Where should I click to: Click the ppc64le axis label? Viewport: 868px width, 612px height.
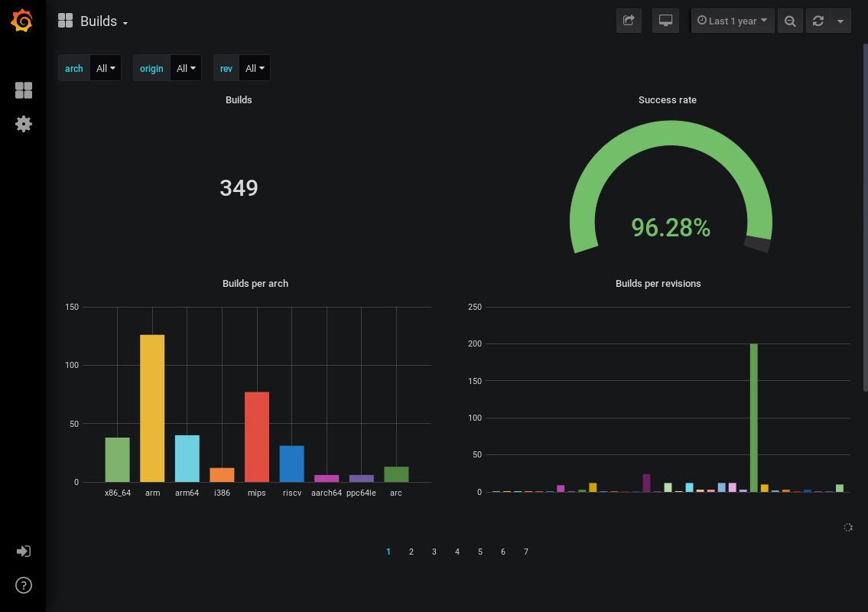coord(361,493)
